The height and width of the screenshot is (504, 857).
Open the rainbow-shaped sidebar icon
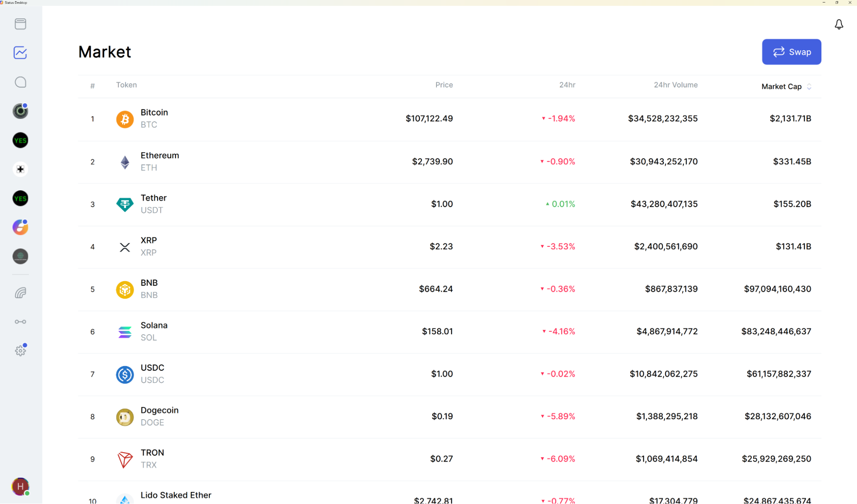coord(20,293)
